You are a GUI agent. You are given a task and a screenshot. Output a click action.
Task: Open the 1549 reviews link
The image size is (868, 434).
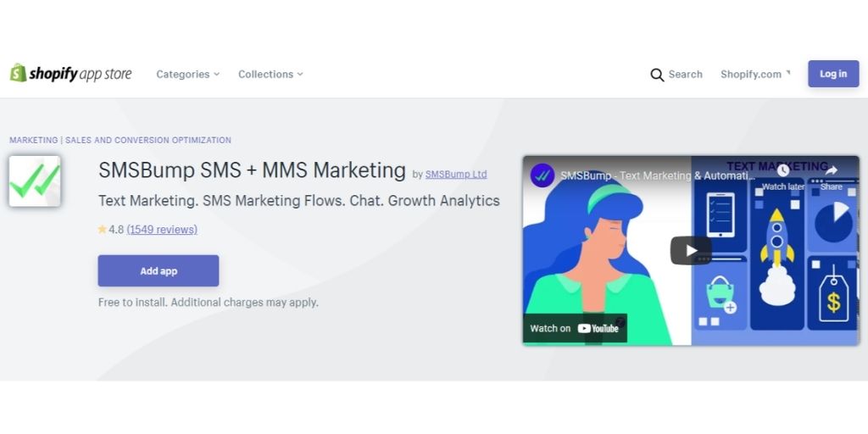tap(162, 229)
